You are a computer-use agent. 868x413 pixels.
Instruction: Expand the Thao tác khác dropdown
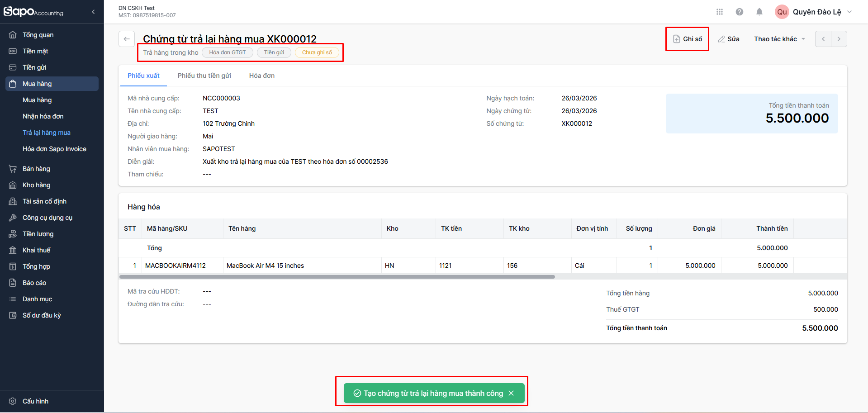pos(779,39)
